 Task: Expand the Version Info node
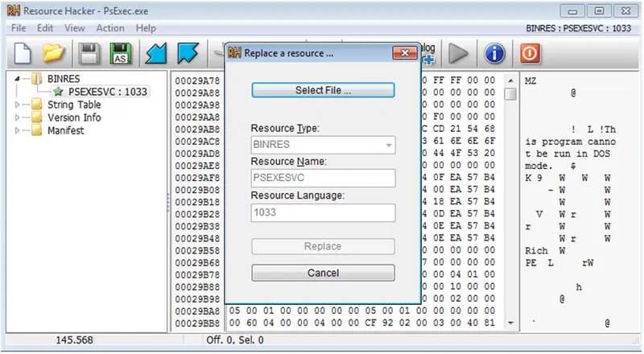17,117
